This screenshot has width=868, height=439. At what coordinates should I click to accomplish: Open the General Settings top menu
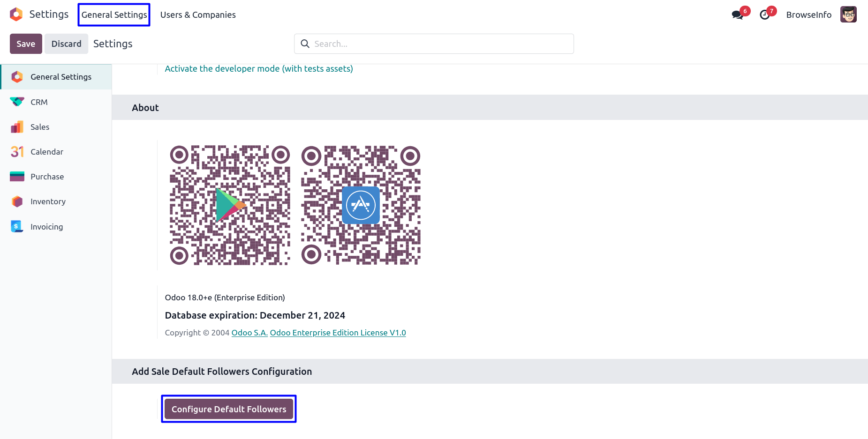pyautogui.click(x=114, y=15)
